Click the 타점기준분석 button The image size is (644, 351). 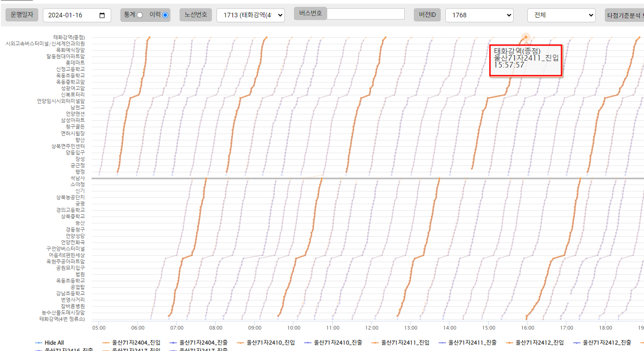[x=624, y=15]
